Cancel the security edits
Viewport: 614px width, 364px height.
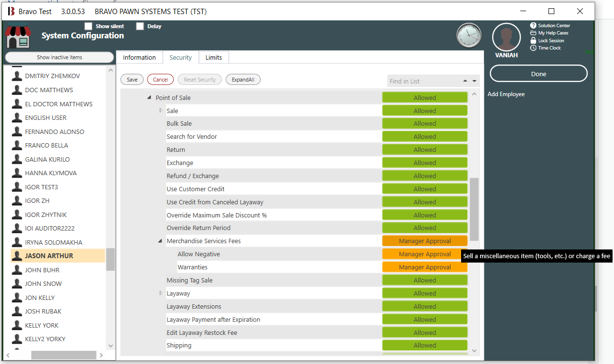pos(160,80)
